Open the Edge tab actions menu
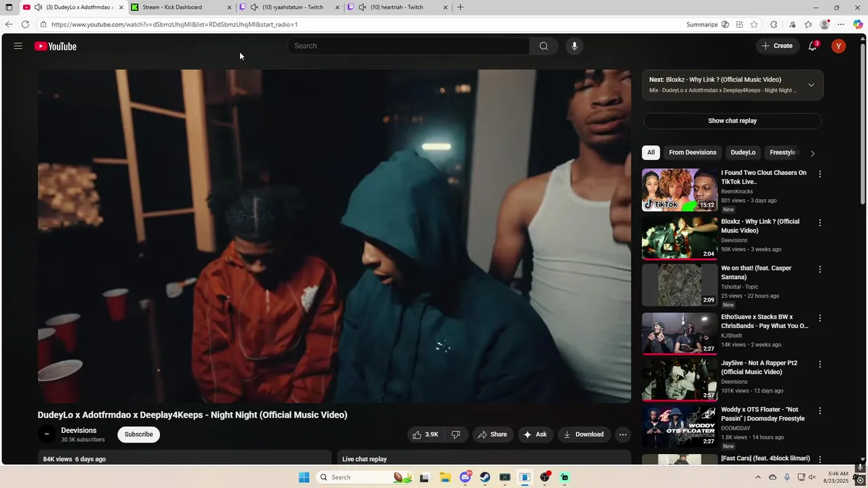The width and height of the screenshot is (868, 488). click(9, 7)
